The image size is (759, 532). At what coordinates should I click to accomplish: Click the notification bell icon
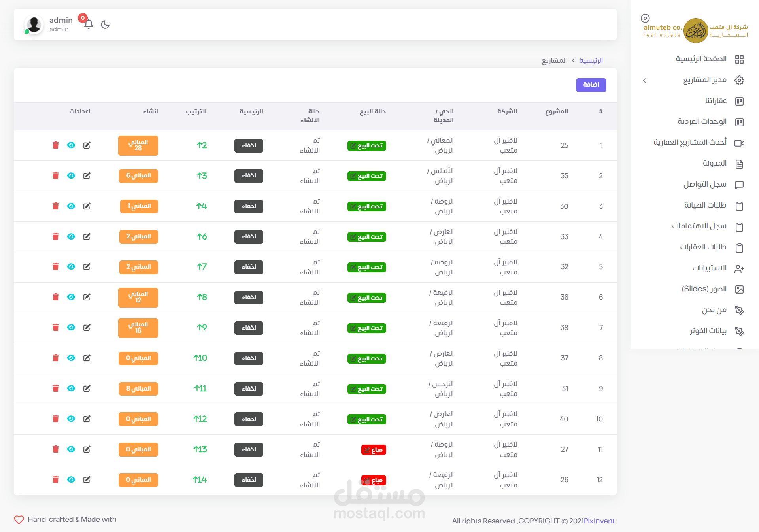tap(89, 24)
